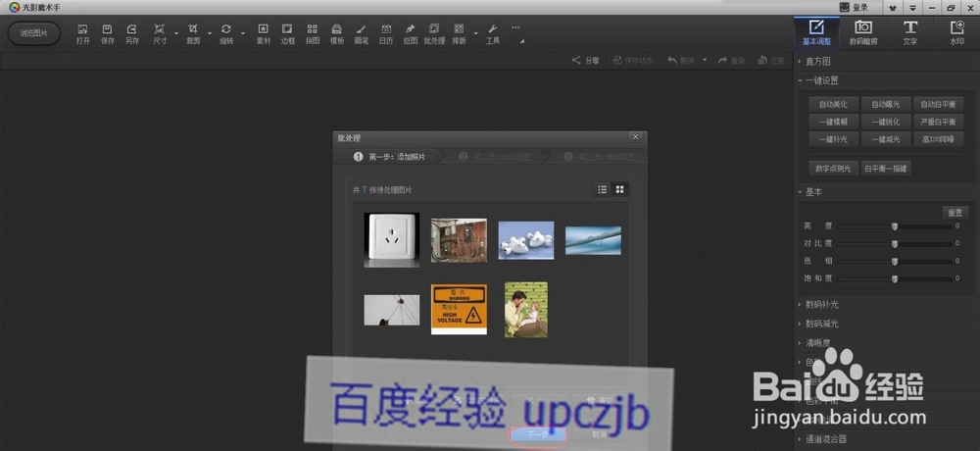Image resolution: width=980 pixels, height=451 pixels.
Task: Share the image via 分享
Action: (586, 61)
